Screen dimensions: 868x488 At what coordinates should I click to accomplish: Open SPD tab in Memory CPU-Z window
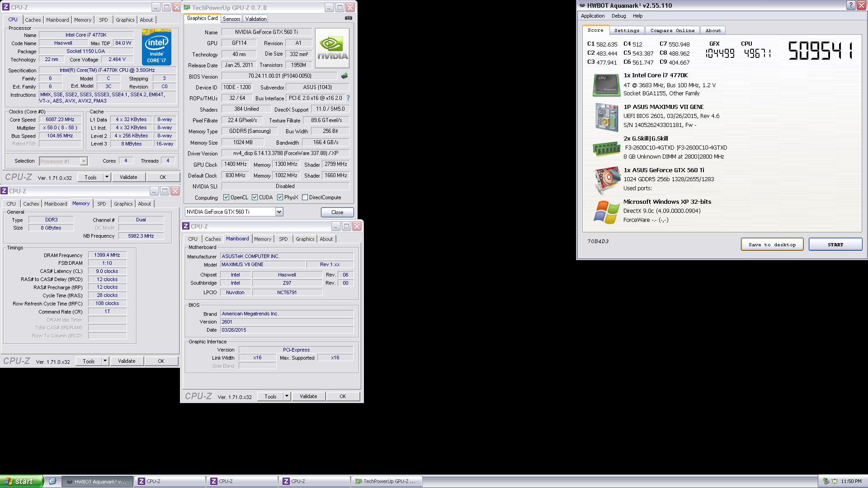102,204
